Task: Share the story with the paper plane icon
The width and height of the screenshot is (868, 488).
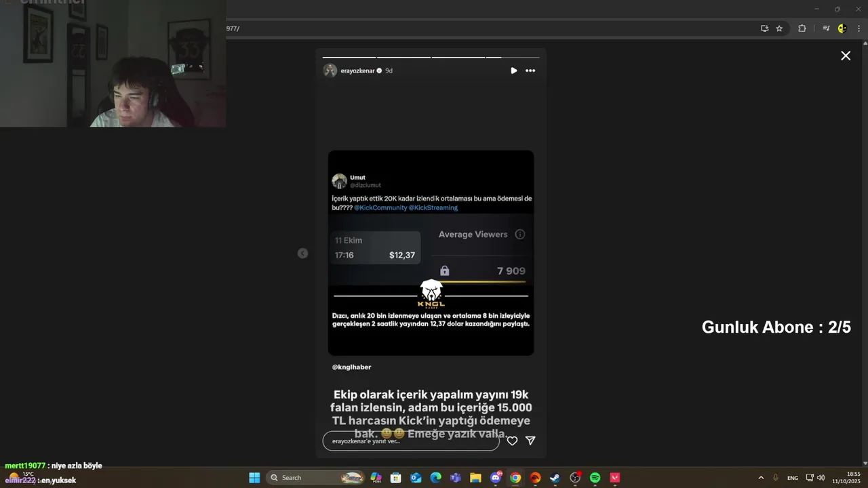Action: tap(530, 441)
